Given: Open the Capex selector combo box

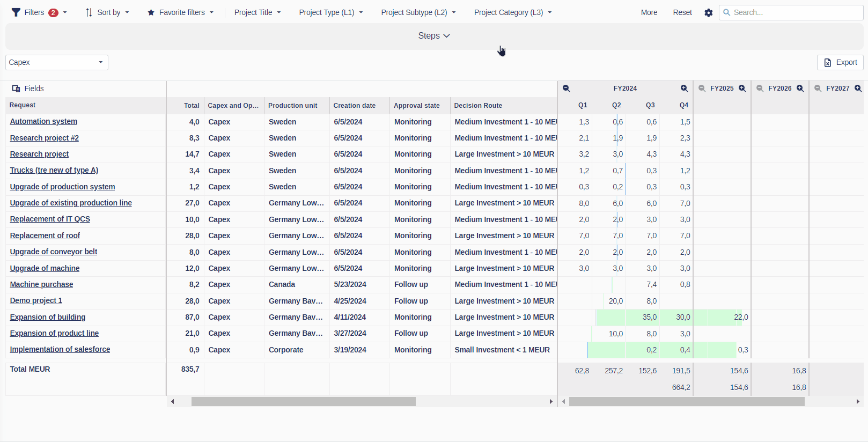Looking at the screenshot, I should tap(57, 62).
